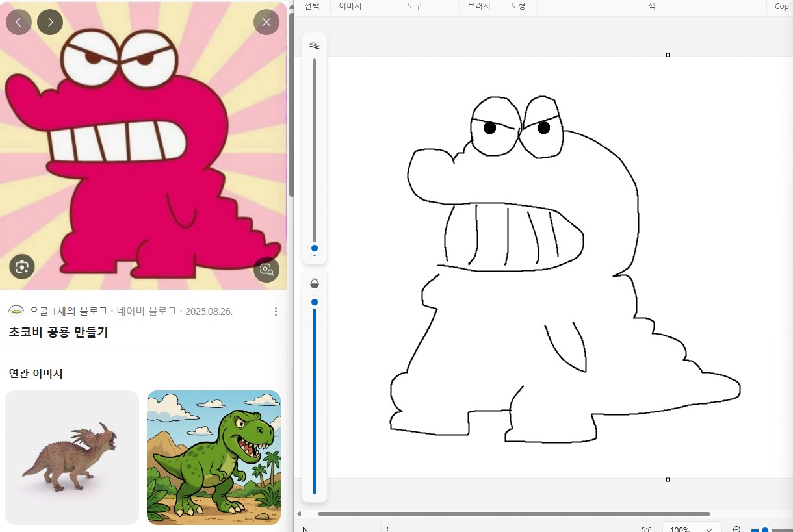793x532 pixels.
Task: Click the 오굴 1세의 블로그 source link
Action: click(x=68, y=311)
